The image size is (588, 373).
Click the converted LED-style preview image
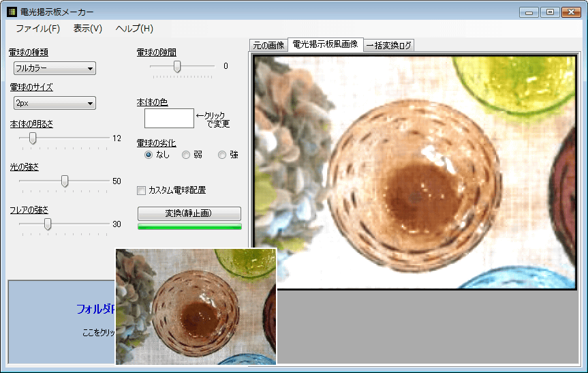pos(415,173)
